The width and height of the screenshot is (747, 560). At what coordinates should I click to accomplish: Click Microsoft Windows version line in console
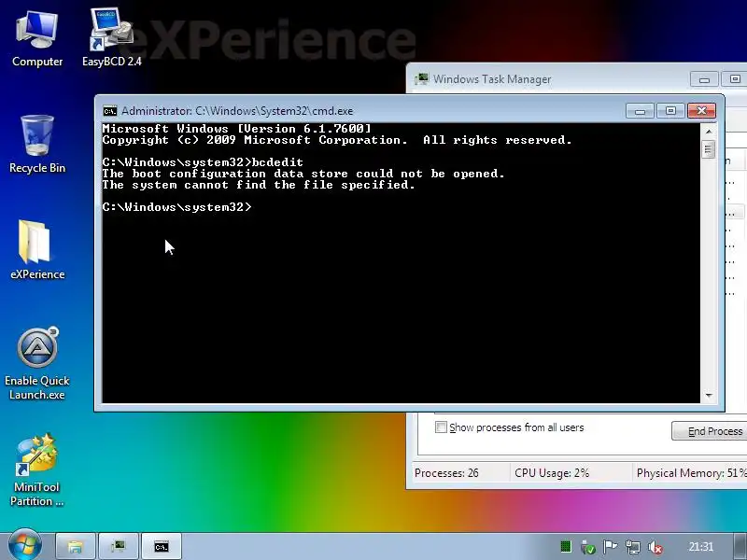pyautogui.click(x=236, y=129)
